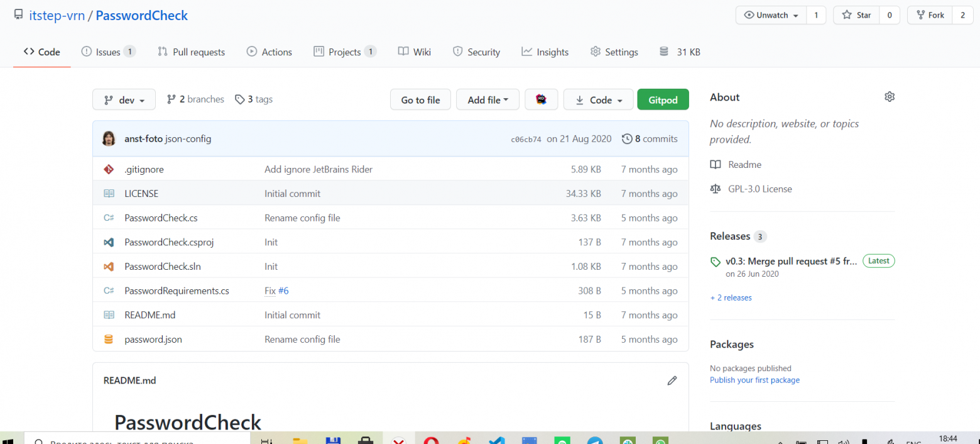Open Telegram from the taskbar
Viewport: 980px width, 444px height.
pyautogui.click(x=596, y=440)
